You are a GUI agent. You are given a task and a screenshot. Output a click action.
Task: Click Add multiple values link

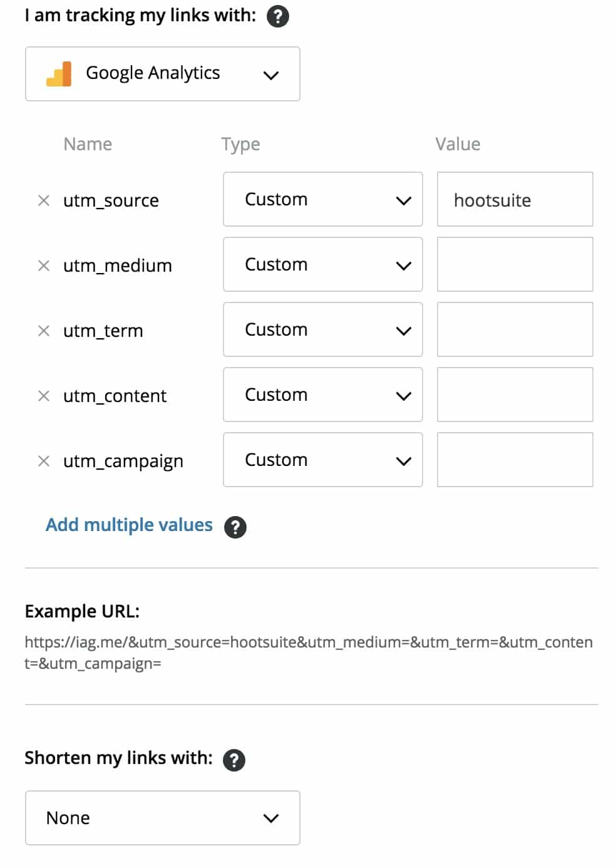pos(129,525)
